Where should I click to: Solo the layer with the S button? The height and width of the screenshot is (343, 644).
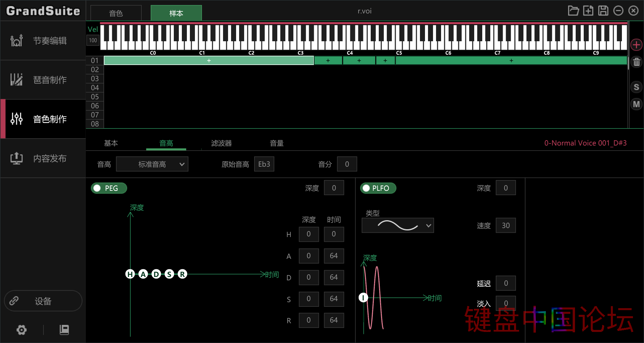pyautogui.click(x=636, y=87)
